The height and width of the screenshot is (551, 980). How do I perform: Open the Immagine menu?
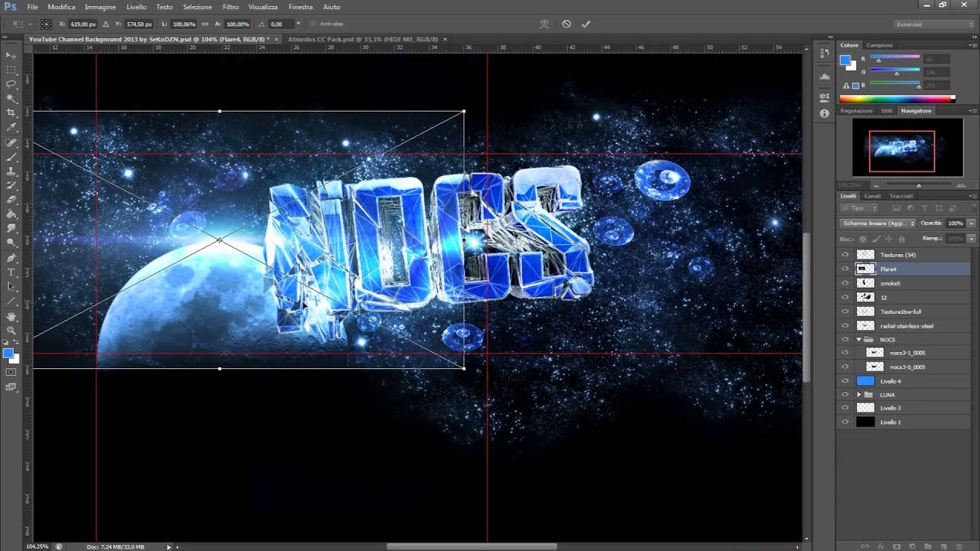point(100,7)
